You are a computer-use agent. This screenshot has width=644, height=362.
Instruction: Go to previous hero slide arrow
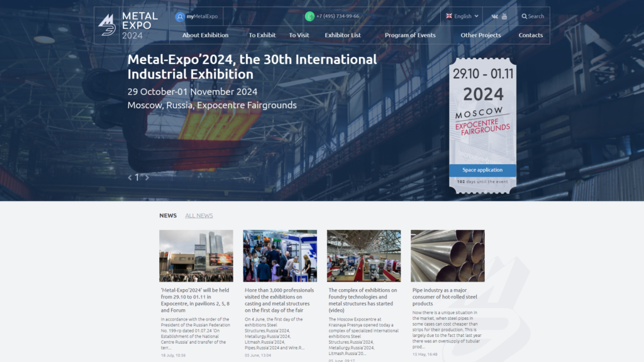[130, 178]
